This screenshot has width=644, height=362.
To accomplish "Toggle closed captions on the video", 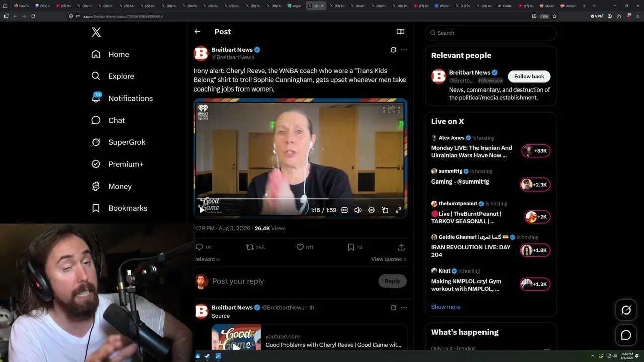I will [345, 210].
